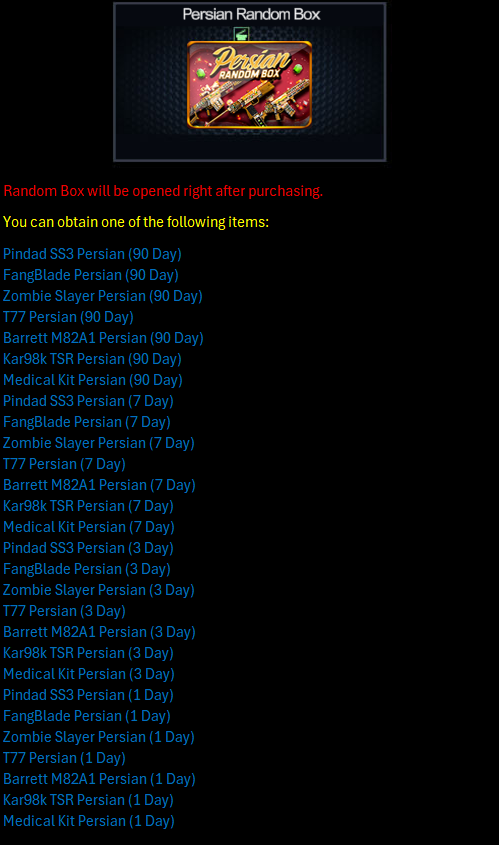Click the small green icon above box image
The width and height of the screenshot is (499, 845).
241,34
